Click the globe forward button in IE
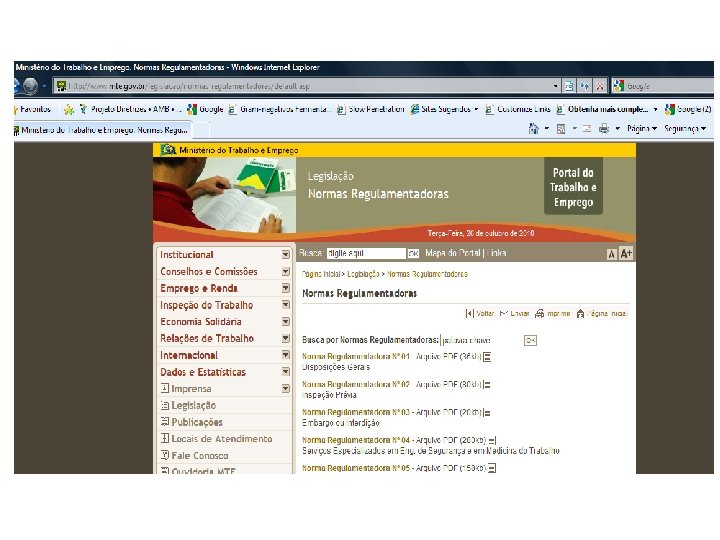 30,86
